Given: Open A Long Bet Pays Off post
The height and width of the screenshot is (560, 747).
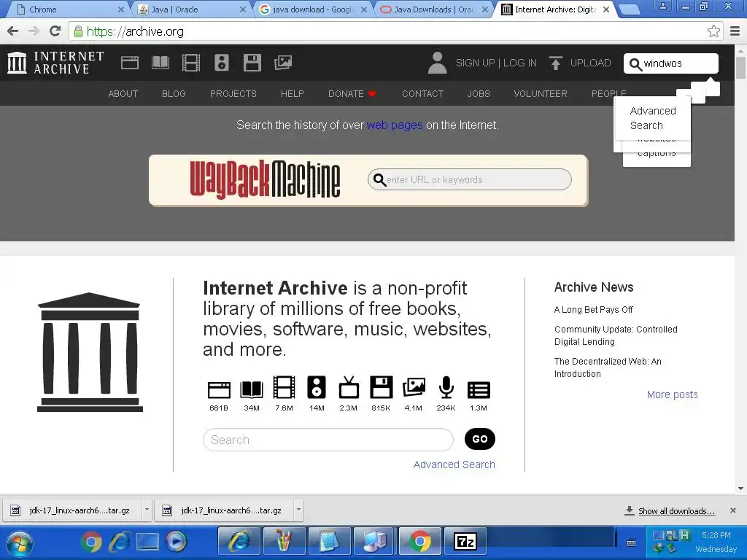Looking at the screenshot, I should pyautogui.click(x=594, y=309).
